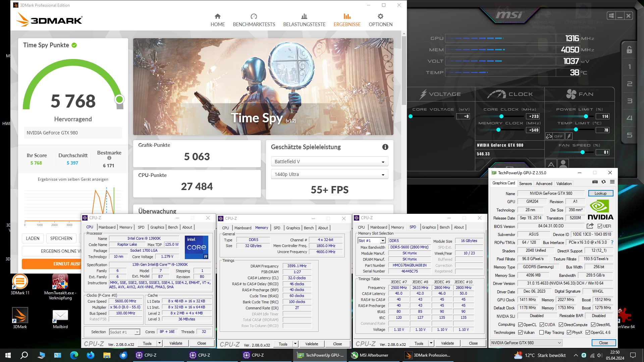Open Battlefield V game dropdown
Image resolution: width=644 pixels, height=362 pixels.
tap(329, 162)
